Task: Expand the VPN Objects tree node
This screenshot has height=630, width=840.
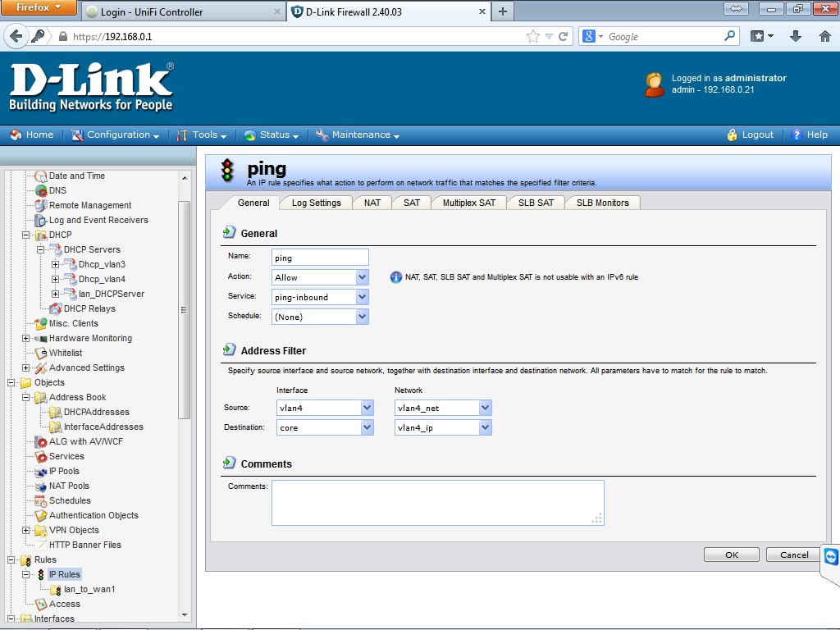Action: [x=26, y=530]
